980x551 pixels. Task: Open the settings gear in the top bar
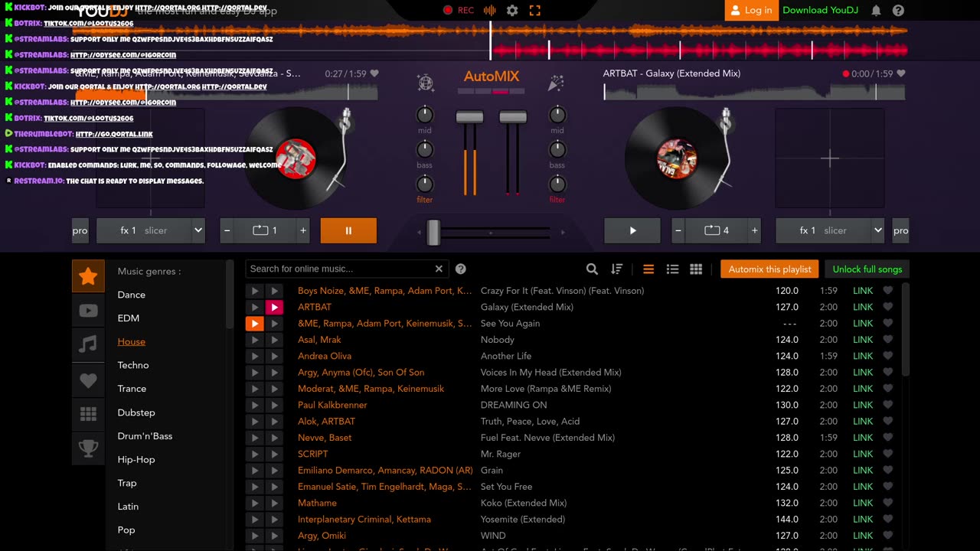pos(512,10)
